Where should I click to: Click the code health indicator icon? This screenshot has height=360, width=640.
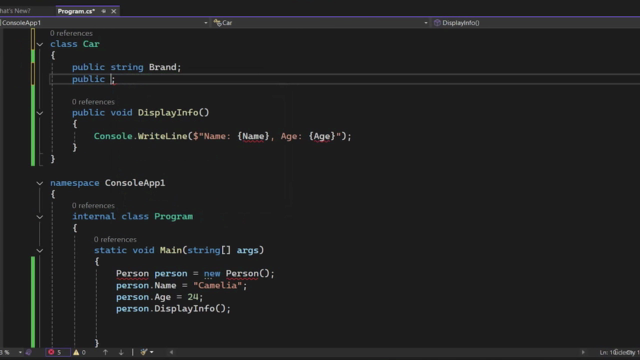29,352
